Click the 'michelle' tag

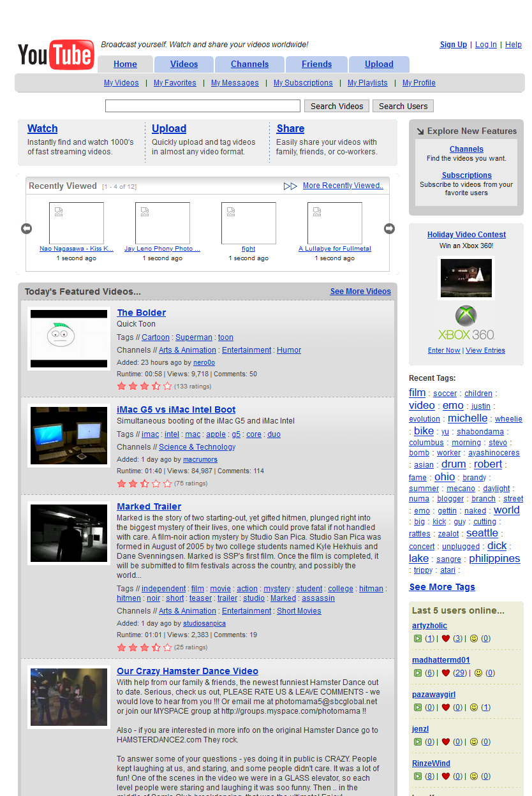pos(468,418)
